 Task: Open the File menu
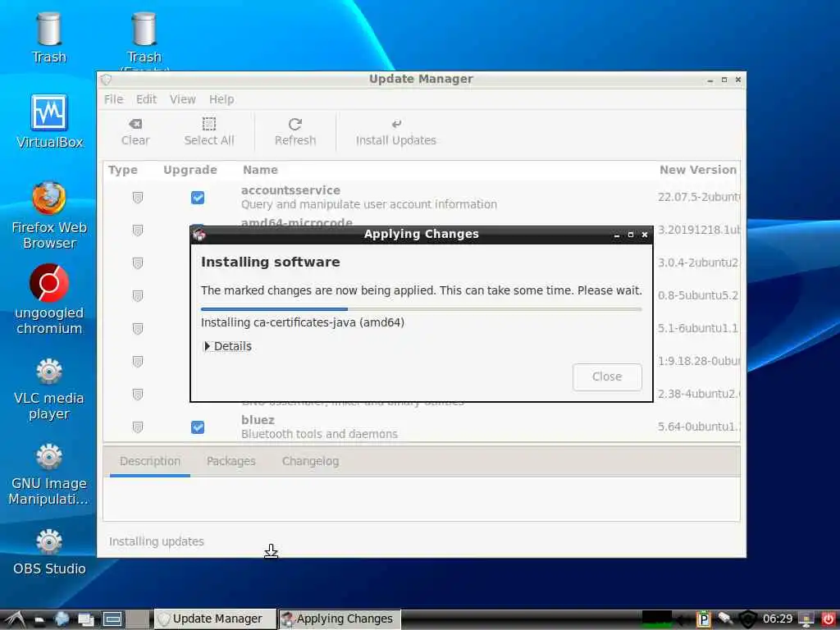click(x=113, y=99)
